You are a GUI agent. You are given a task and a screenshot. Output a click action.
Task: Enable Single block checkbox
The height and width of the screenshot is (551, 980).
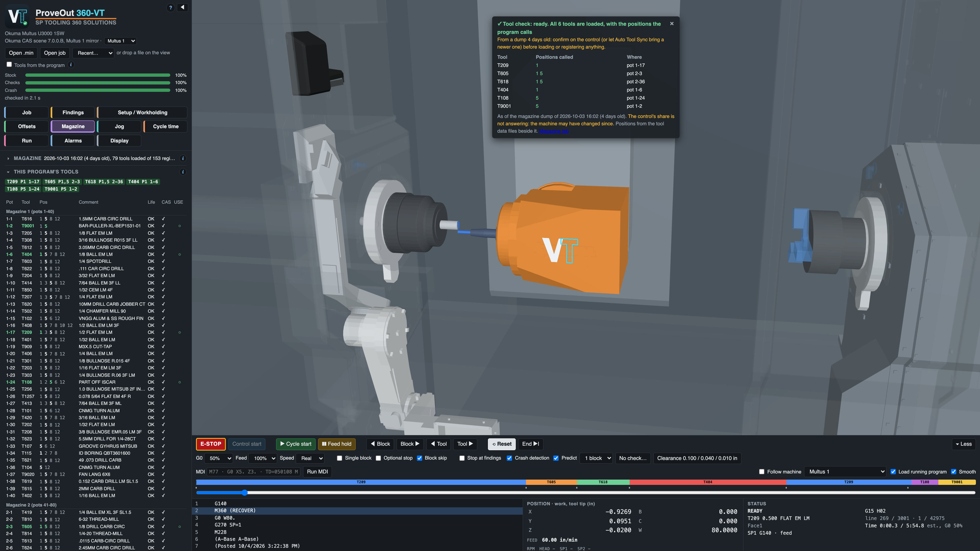coord(339,458)
